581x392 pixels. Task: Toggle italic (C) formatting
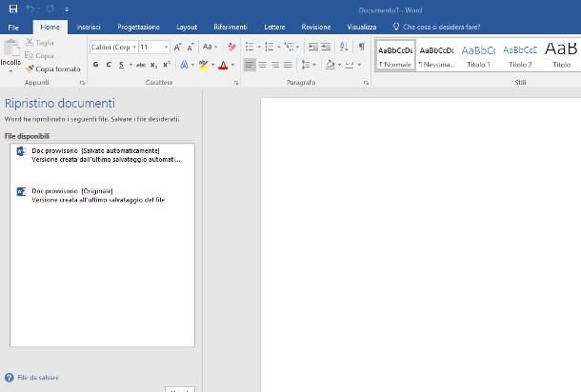(109, 65)
